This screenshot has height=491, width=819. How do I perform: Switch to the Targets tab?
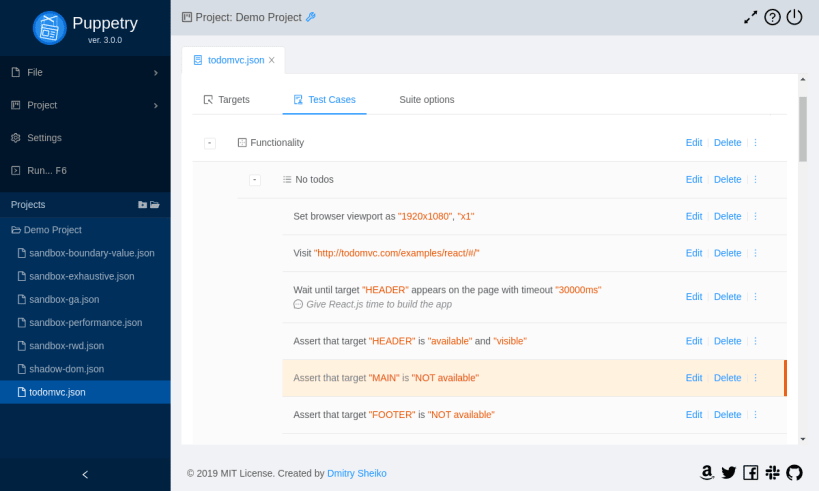point(226,100)
